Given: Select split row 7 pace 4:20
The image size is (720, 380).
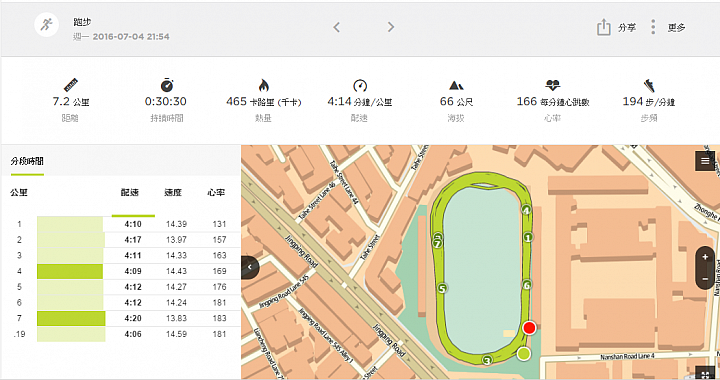Looking at the screenshot, I should pyautogui.click(x=133, y=318).
